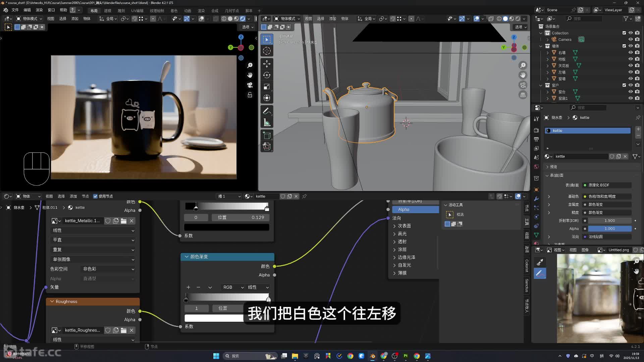The width and height of the screenshot is (644, 362).
Task: Switch to the UV编辑 workspace tab
Action: [x=137, y=10]
